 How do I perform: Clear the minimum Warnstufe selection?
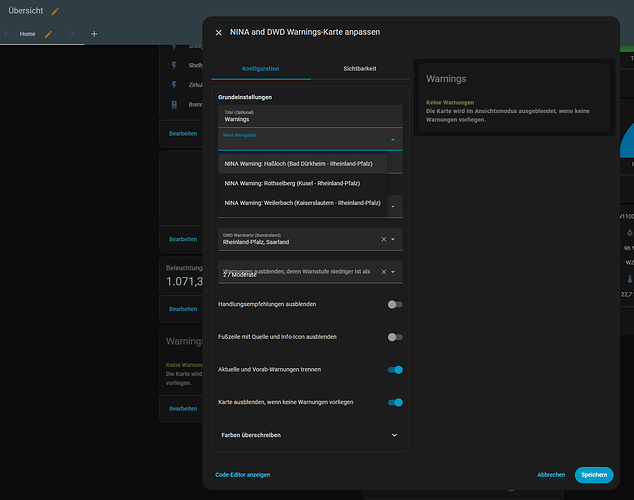(x=384, y=272)
